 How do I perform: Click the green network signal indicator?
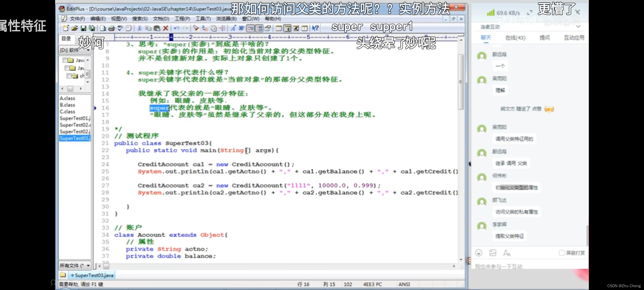(x=491, y=12)
